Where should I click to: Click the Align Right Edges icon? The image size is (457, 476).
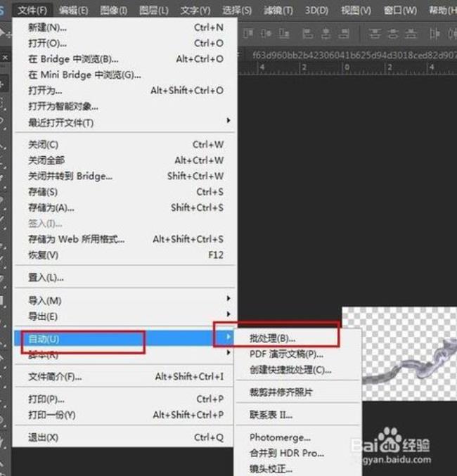click(x=344, y=33)
